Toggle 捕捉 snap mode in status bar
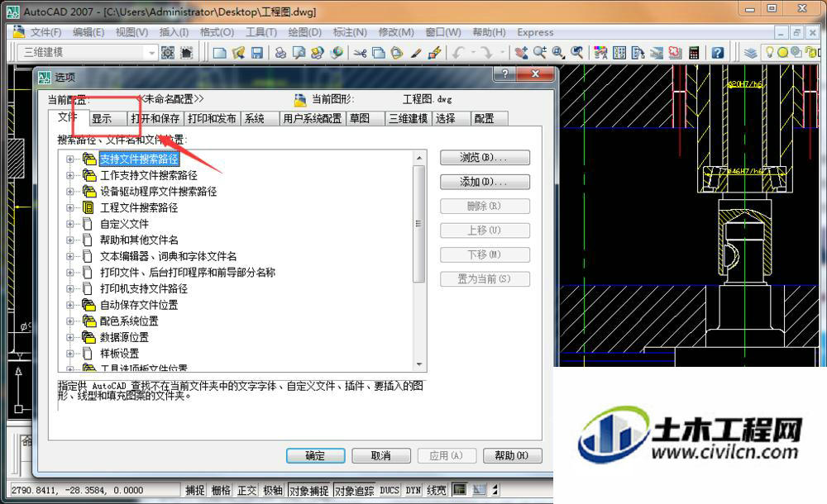Viewport: 827px width, 504px height. 195,490
